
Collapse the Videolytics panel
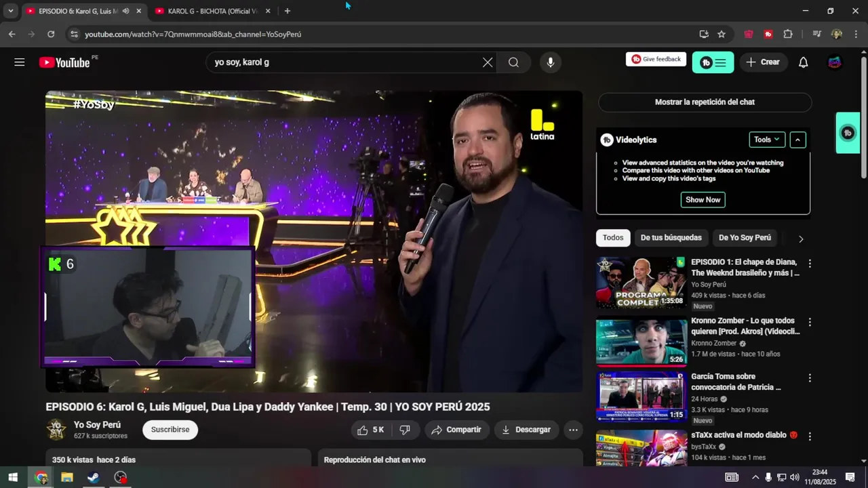click(x=797, y=140)
